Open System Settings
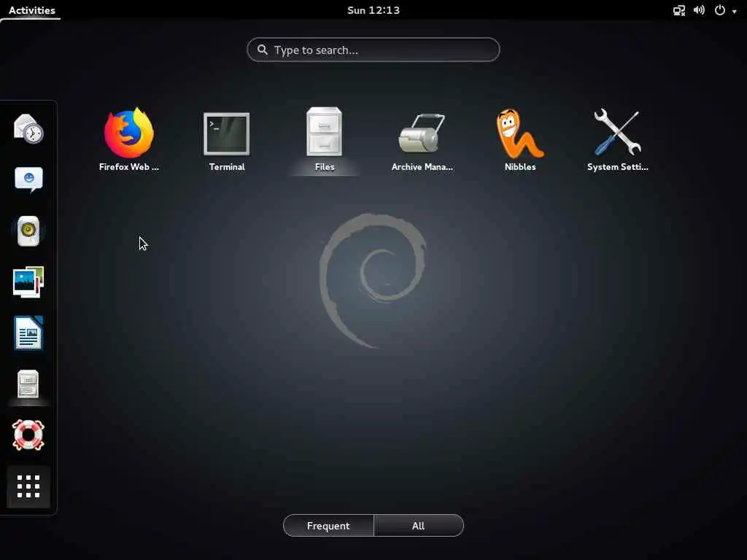 [x=617, y=139]
